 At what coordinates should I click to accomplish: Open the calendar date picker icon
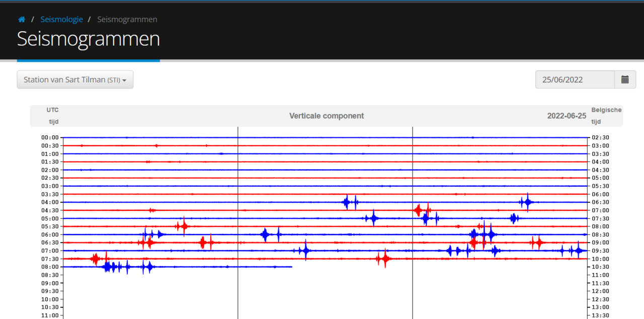click(x=625, y=79)
